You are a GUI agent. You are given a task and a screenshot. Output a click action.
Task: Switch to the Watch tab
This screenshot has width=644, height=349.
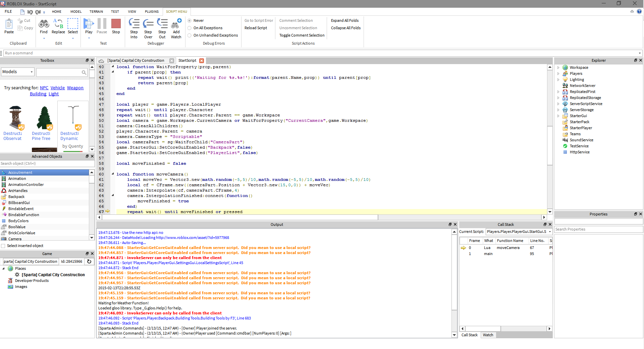coord(488,335)
